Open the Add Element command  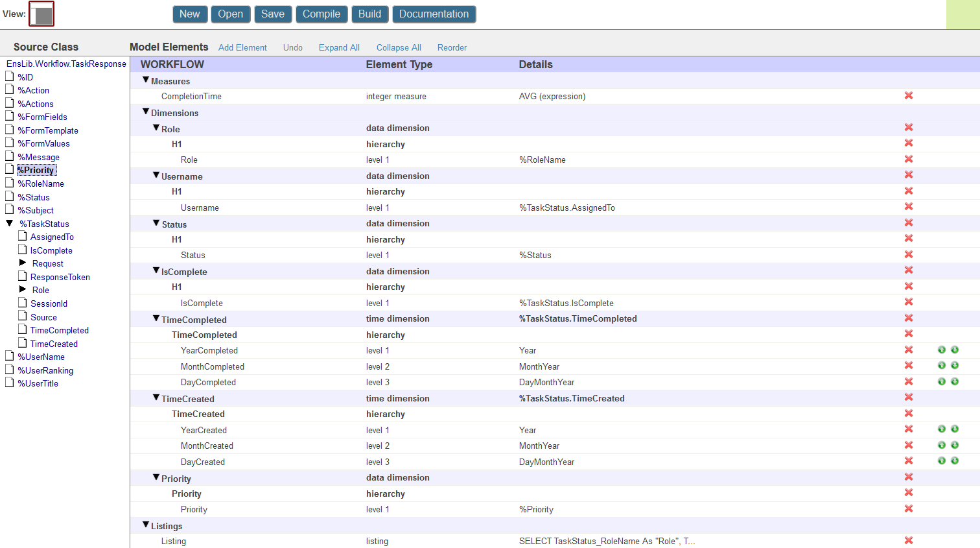click(242, 47)
